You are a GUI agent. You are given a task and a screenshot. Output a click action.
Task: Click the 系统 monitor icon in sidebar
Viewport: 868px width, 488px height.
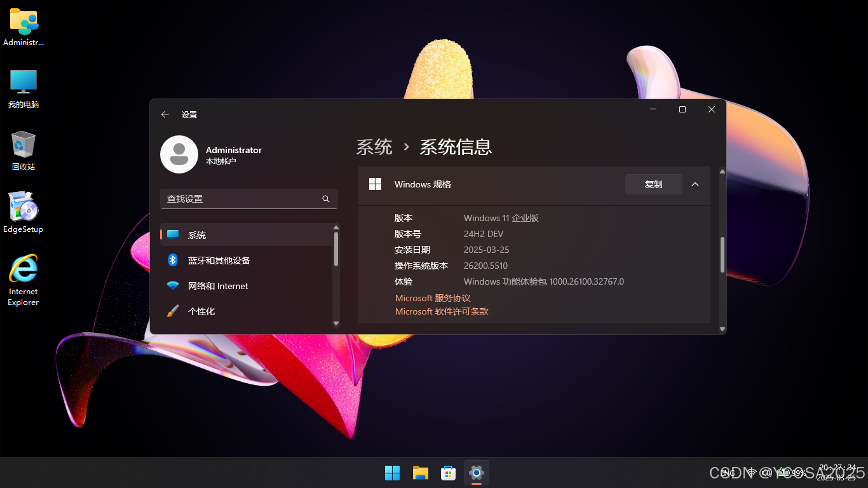click(173, 234)
